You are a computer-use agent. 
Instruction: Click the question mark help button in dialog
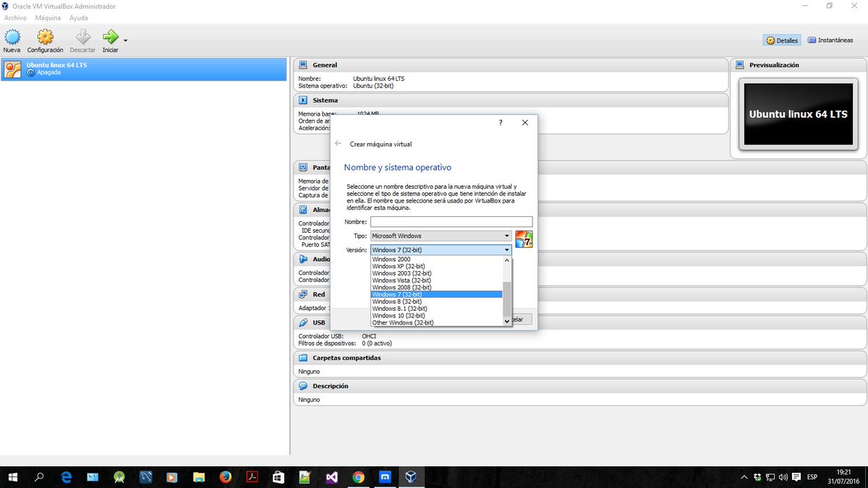[x=501, y=123]
